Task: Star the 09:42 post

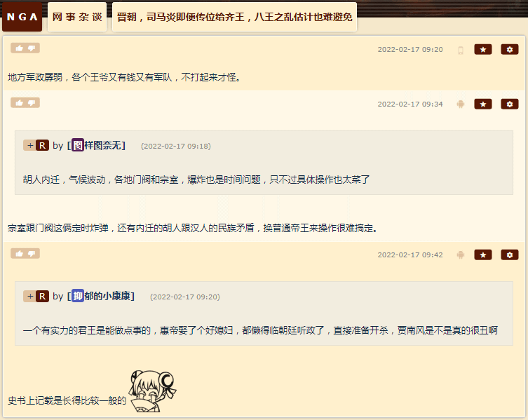Action: click(483, 255)
